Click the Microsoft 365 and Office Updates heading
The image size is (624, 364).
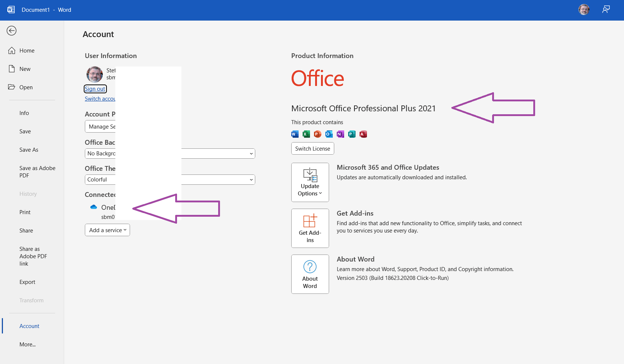pyautogui.click(x=388, y=167)
